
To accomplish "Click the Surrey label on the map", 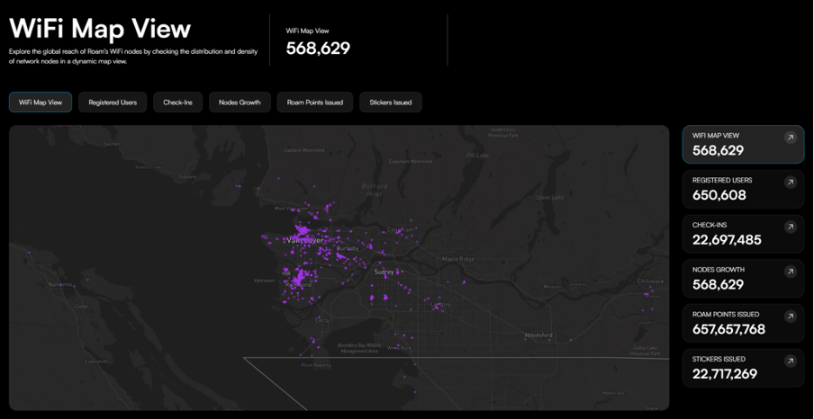I will tap(385, 272).
